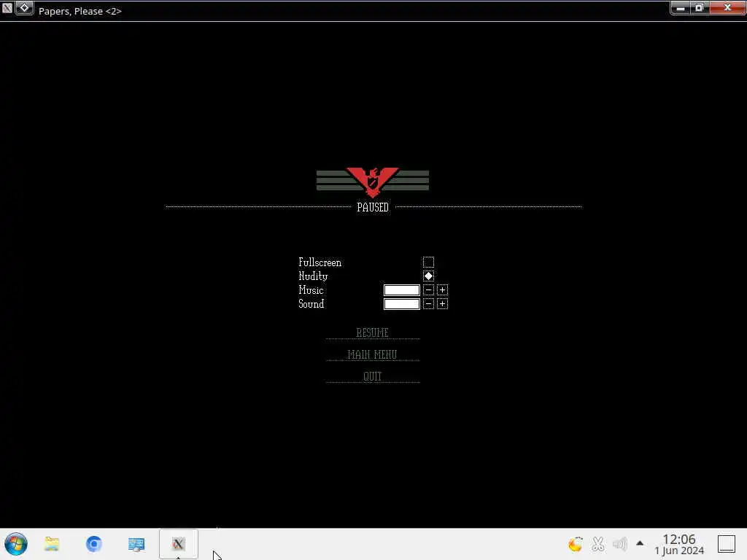Click the diamond icon in title bar

[x=24, y=7]
